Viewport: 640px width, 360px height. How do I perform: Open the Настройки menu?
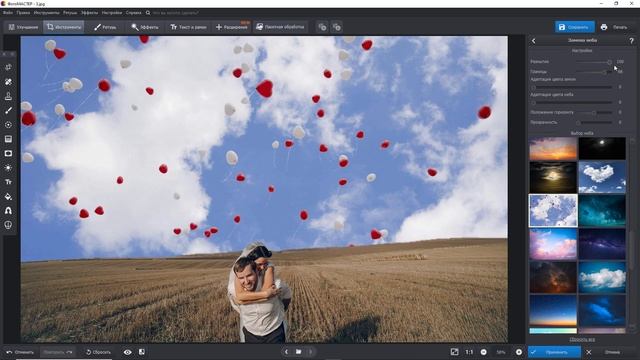tap(112, 13)
